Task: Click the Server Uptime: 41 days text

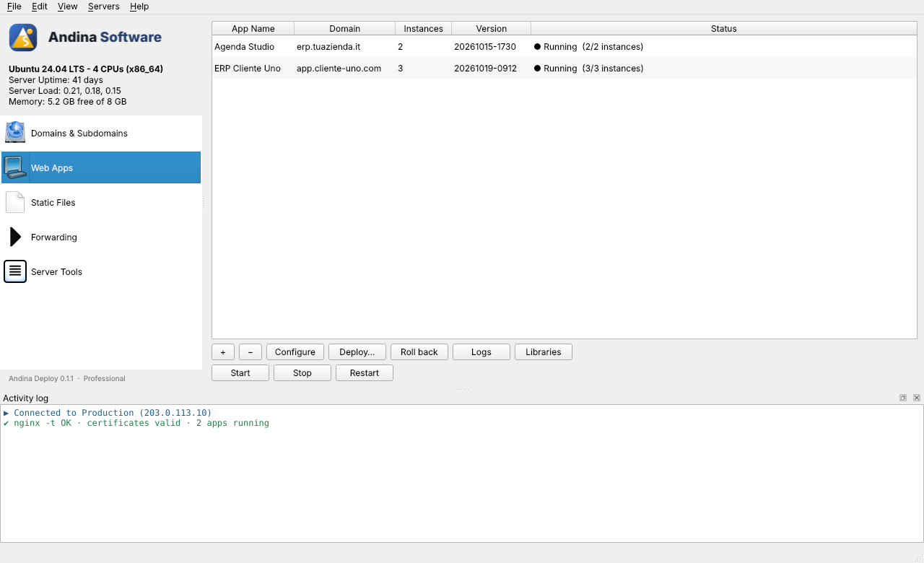Action: pyautogui.click(x=56, y=80)
